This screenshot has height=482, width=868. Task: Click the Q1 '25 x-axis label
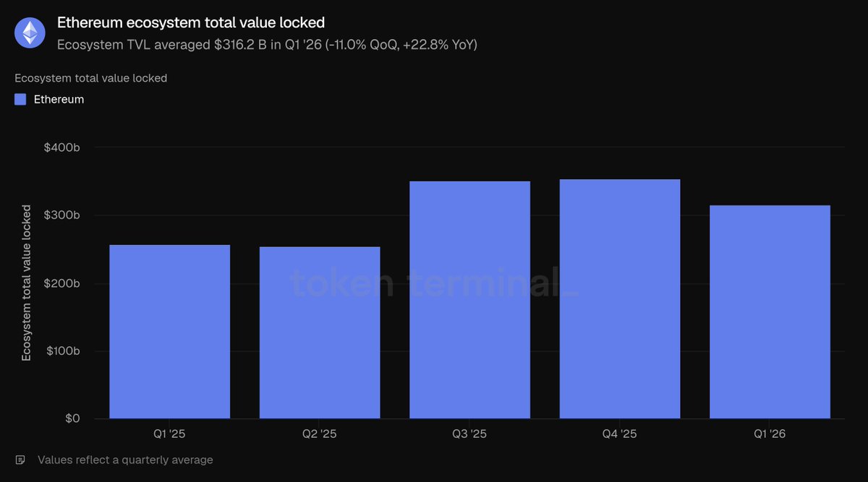pyautogui.click(x=170, y=434)
